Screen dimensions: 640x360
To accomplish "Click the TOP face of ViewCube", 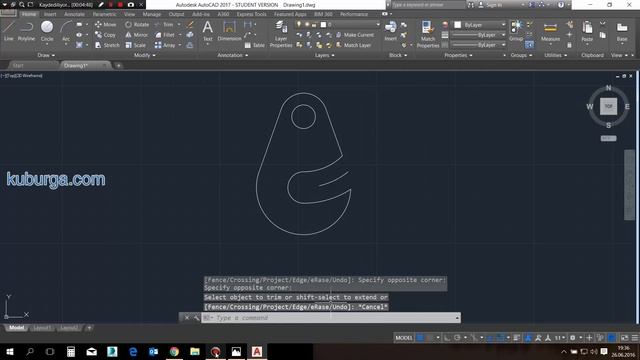I will (x=608, y=107).
